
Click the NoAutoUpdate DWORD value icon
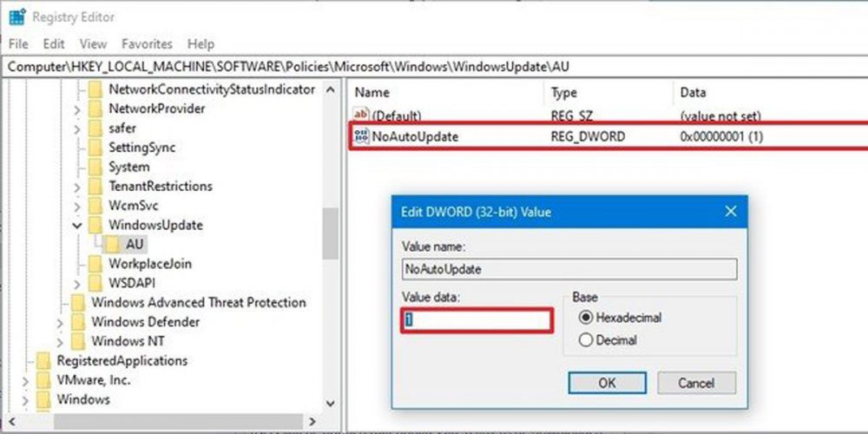click(361, 136)
